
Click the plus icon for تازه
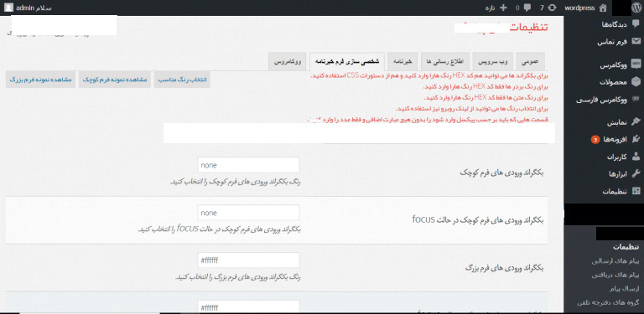504,8
